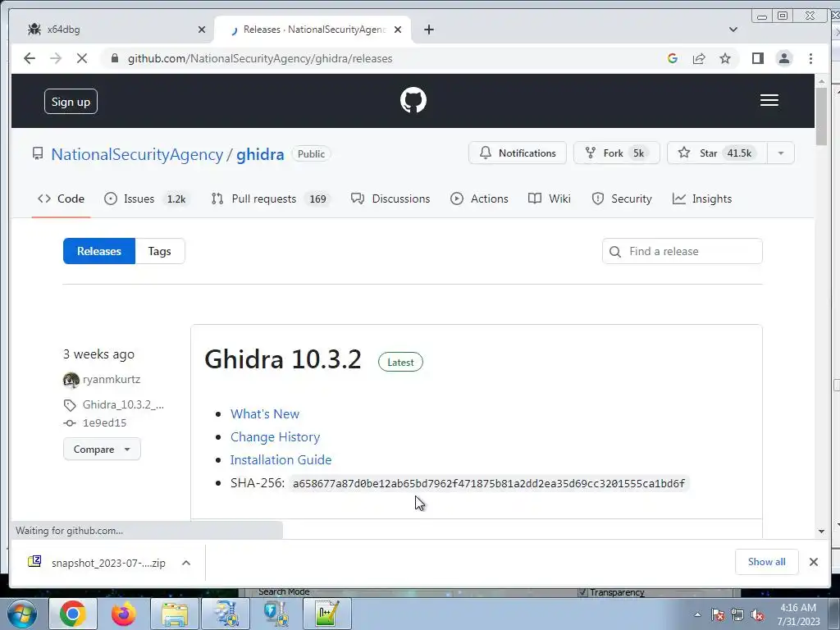Click the GitHub octocat logo
This screenshot has height=630, width=840.
[413, 100]
